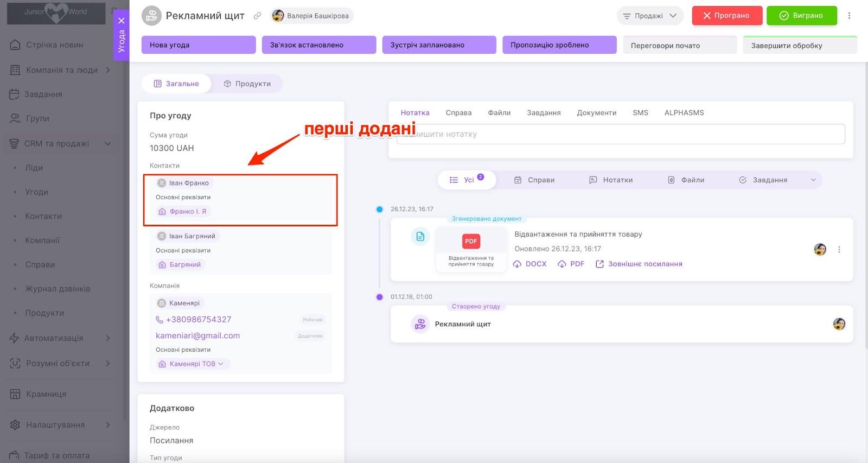Viewport: 868px width, 463px height.
Task: Set stage to Зустріч заплановано
Action: (x=439, y=45)
